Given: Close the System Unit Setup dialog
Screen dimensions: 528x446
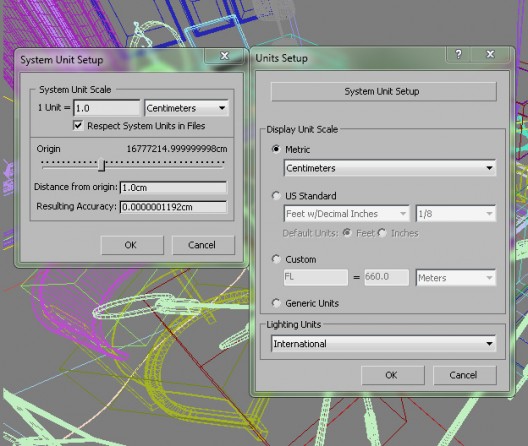Looking at the screenshot, I should (224, 56).
